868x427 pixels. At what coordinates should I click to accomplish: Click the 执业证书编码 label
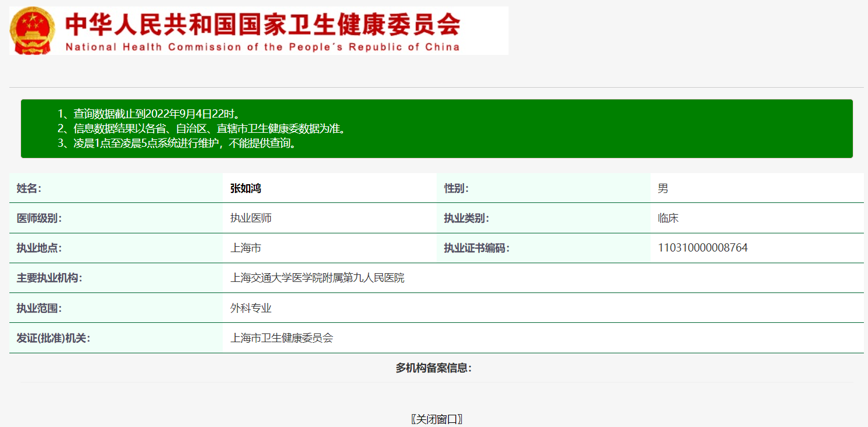click(x=477, y=248)
